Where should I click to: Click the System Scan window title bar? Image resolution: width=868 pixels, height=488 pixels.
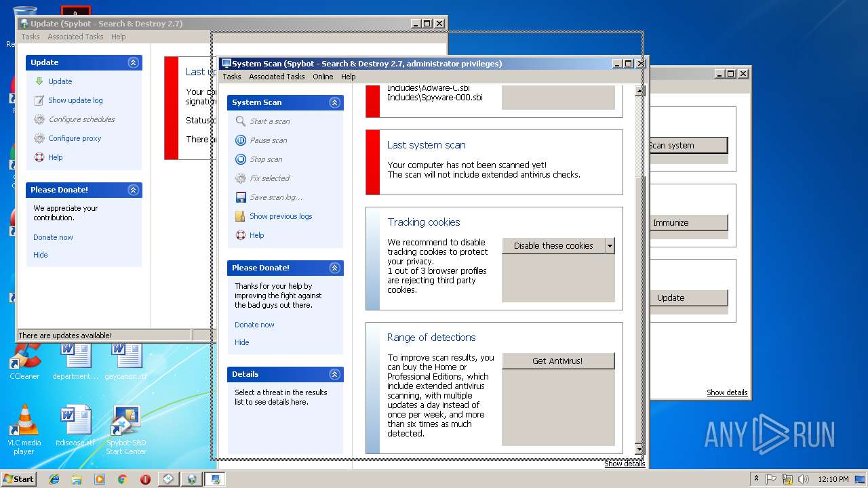pos(416,64)
